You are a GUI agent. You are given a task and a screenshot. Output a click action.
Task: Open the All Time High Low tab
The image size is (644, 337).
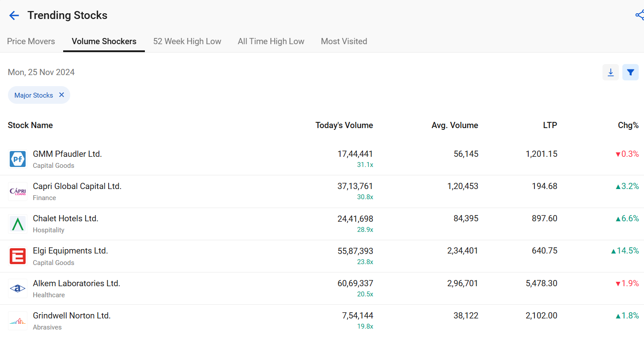(x=271, y=41)
